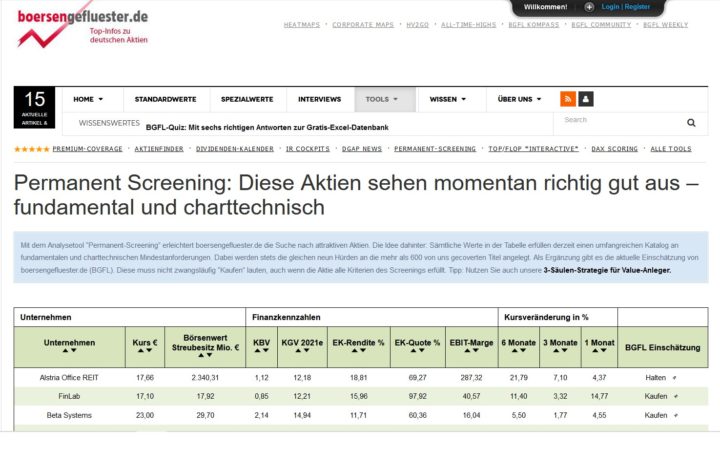The width and height of the screenshot is (720, 452).
Task: Sort 6 Monate descending with down arrow
Action: pyautogui.click(x=523, y=350)
